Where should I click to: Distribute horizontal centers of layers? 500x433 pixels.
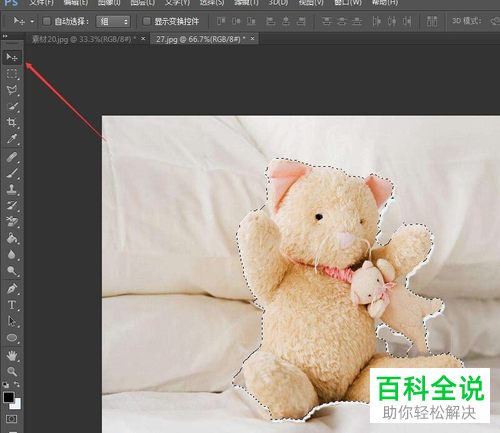[392, 21]
